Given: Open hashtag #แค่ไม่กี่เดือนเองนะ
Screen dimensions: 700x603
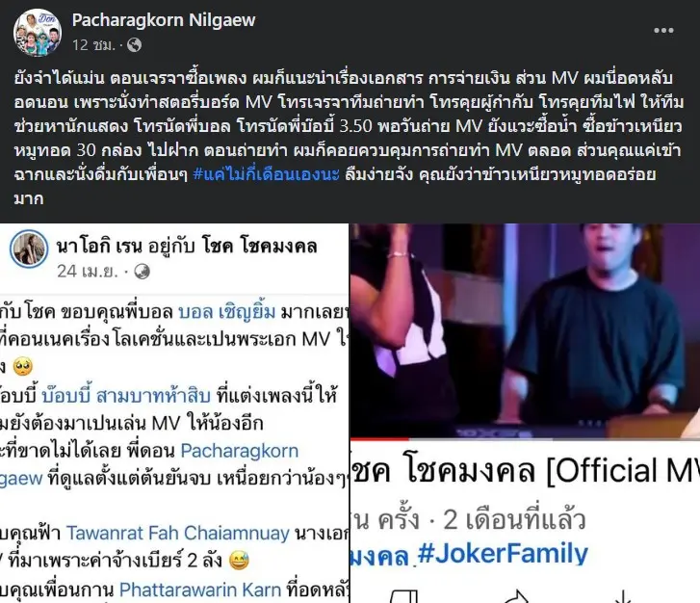Looking at the screenshot, I should coord(266,174).
